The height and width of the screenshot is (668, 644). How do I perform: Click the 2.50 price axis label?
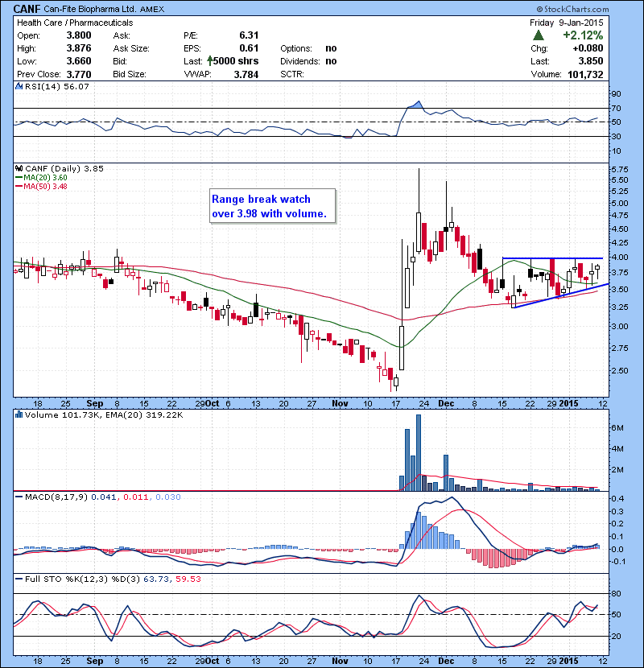(620, 370)
